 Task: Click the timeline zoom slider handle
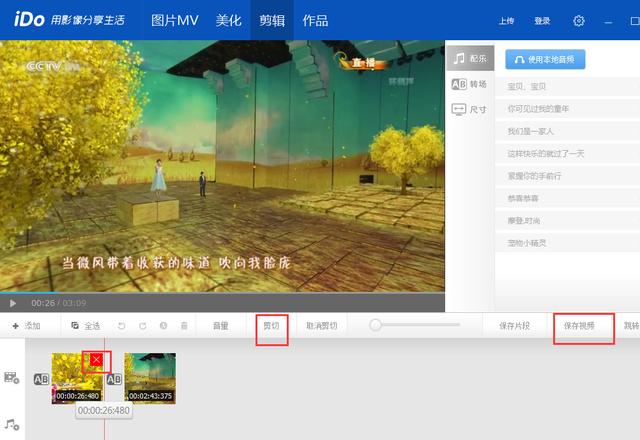pyautogui.click(x=376, y=325)
